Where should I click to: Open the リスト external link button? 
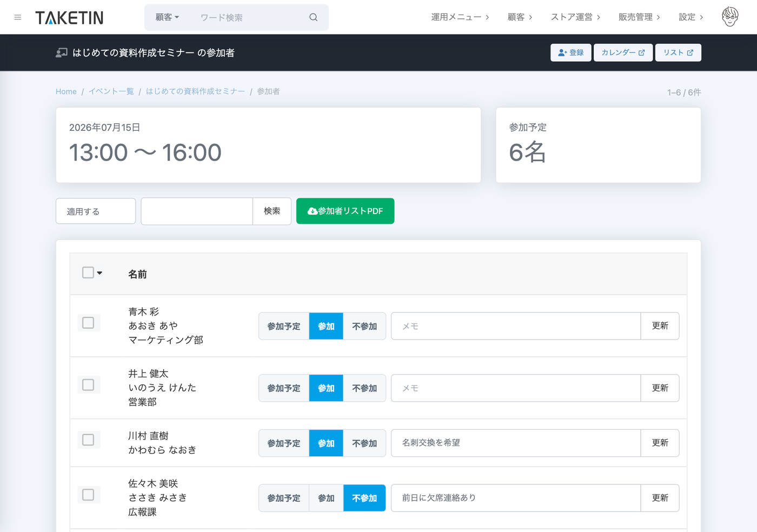click(x=678, y=52)
